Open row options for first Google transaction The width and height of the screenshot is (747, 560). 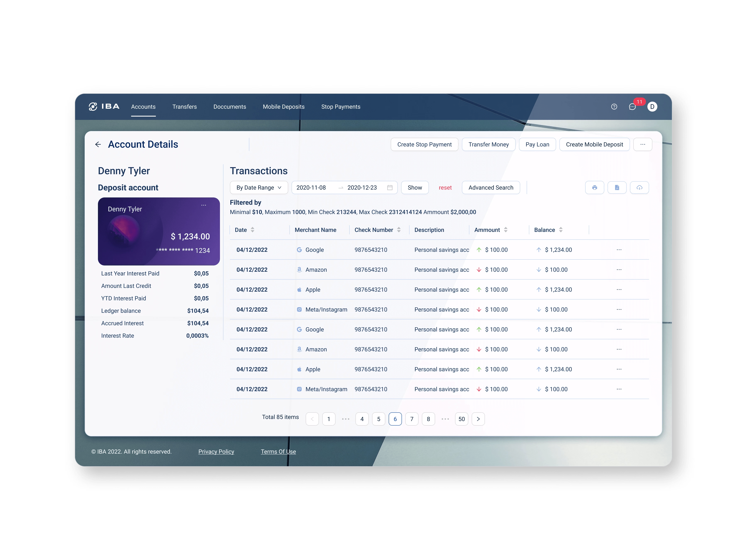pyautogui.click(x=619, y=250)
